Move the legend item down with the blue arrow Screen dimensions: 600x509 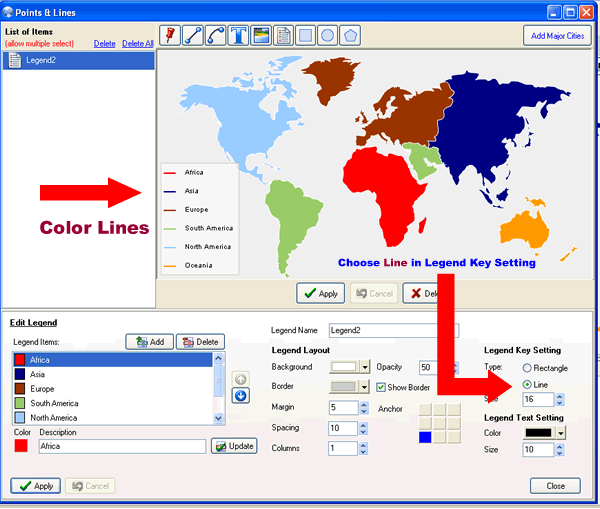click(x=241, y=395)
